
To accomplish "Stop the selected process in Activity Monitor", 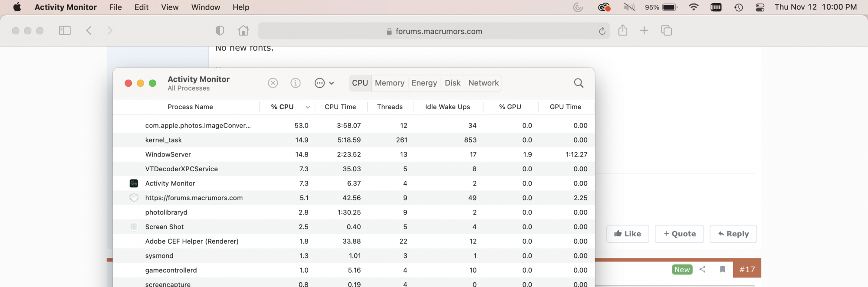I will click(273, 83).
